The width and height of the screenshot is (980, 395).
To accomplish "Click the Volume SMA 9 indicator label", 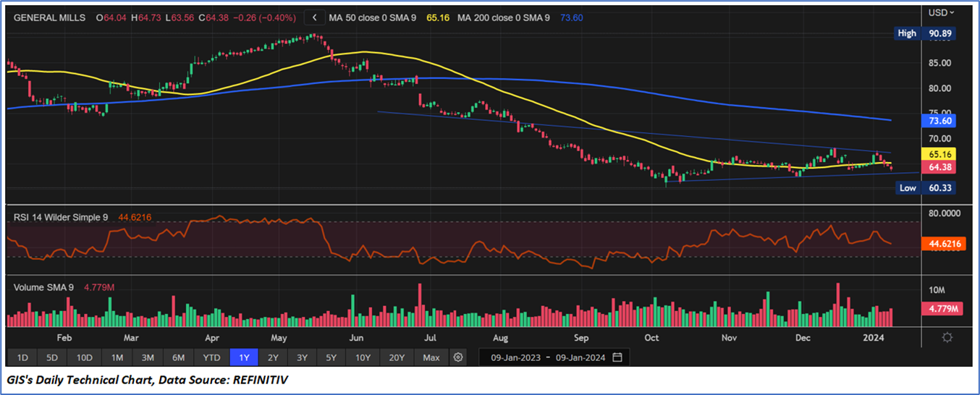I will coord(44,287).
